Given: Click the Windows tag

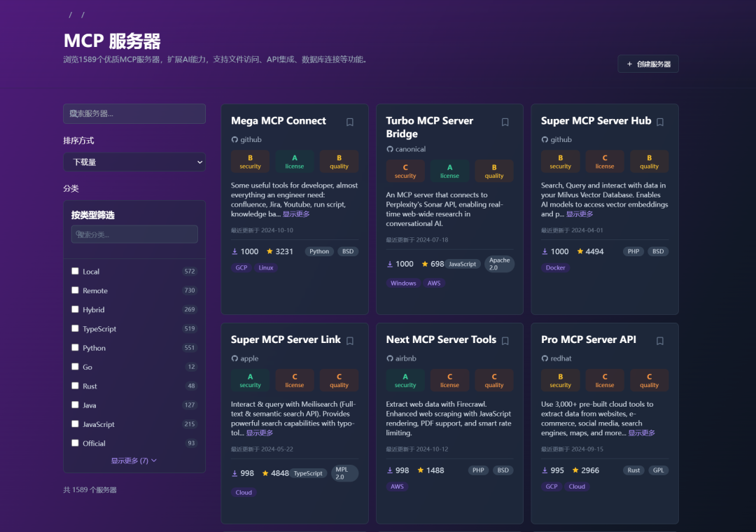Looking at the screenshot, I should click(x=403, y=283).
